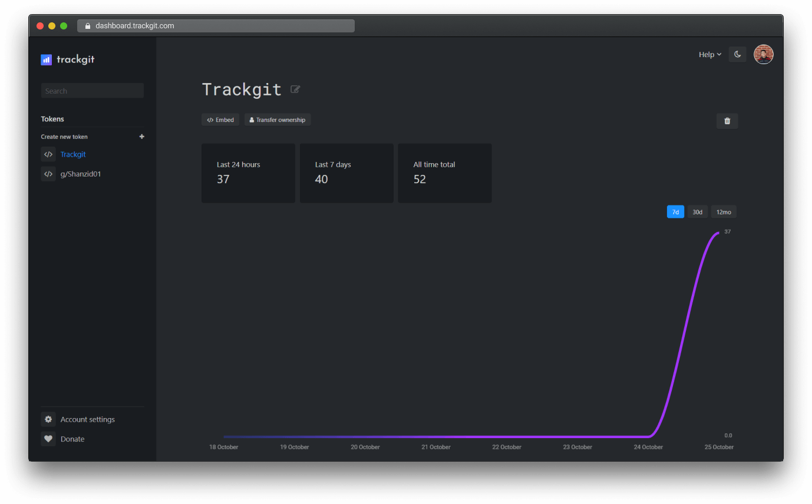The width and height of the screenshot is (812, 504).
Task: Select the Trackgit token in sidebar
Action: (73, 154)
